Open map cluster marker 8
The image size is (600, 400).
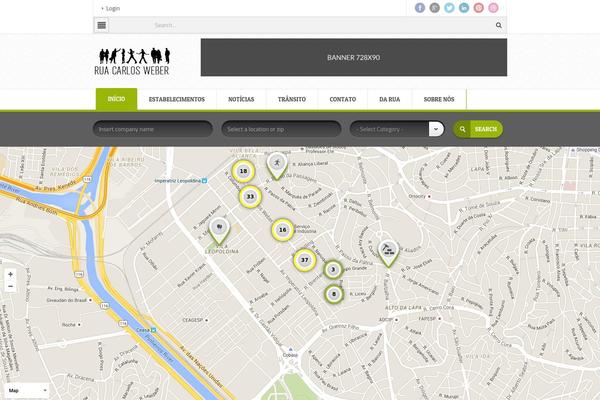tap(334, 294)
